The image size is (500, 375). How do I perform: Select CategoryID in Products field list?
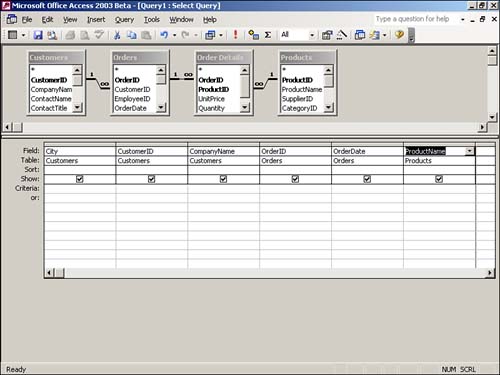(x=299, y=108)
